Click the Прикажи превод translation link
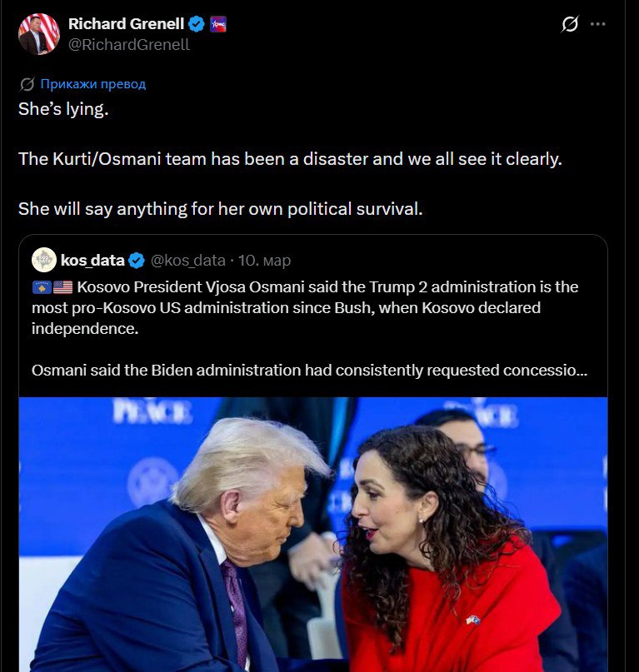This screenshot has width=639, height=672. [x=93, y=84]
